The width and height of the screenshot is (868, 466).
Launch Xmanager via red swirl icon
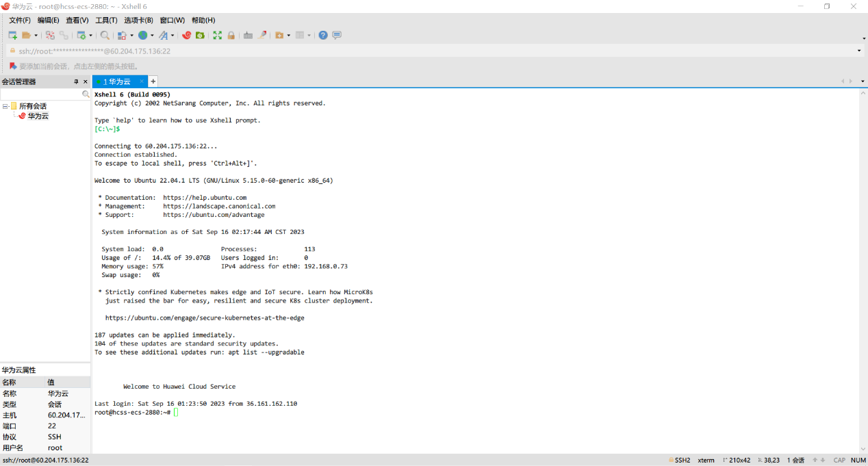(x=187, y=35)
